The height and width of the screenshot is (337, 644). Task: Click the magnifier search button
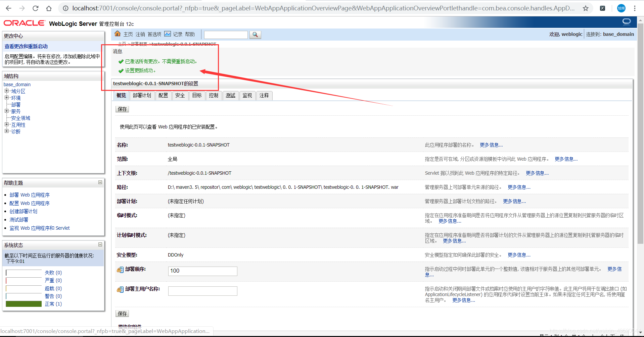point(255,35)
